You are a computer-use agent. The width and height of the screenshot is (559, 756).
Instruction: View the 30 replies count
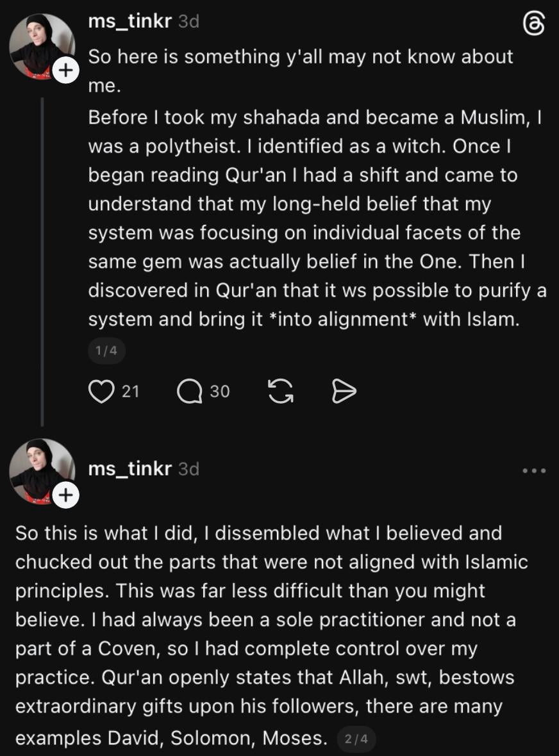point(219,391)
